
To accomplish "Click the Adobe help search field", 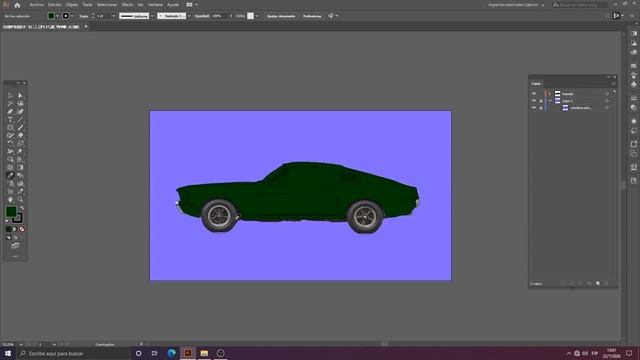I will [580, 5].
